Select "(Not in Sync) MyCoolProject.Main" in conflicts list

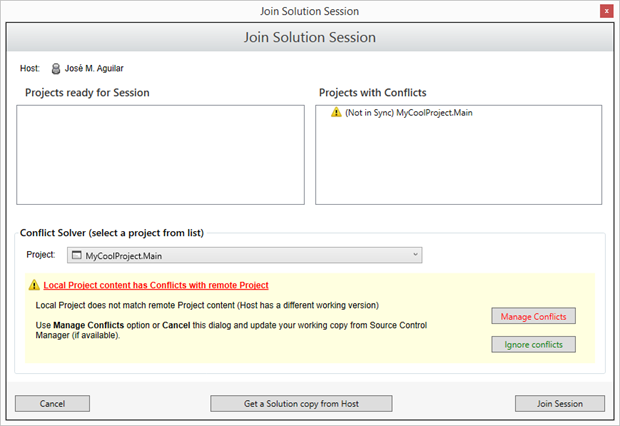click(408, 113)
